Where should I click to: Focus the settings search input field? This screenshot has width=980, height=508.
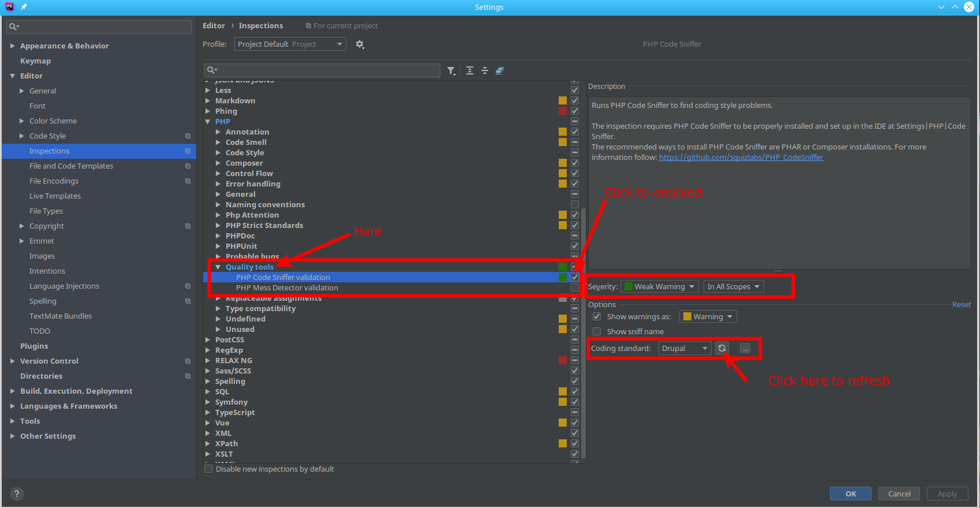pyautogui.click(x=99, y=27)
